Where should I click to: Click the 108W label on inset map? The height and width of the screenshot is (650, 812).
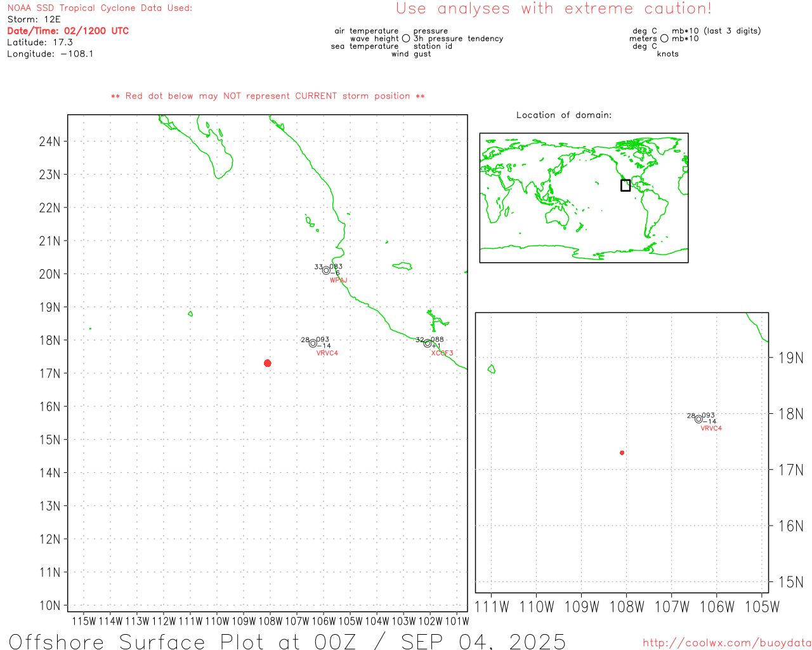pyautogui.click(x=627, y=607)
